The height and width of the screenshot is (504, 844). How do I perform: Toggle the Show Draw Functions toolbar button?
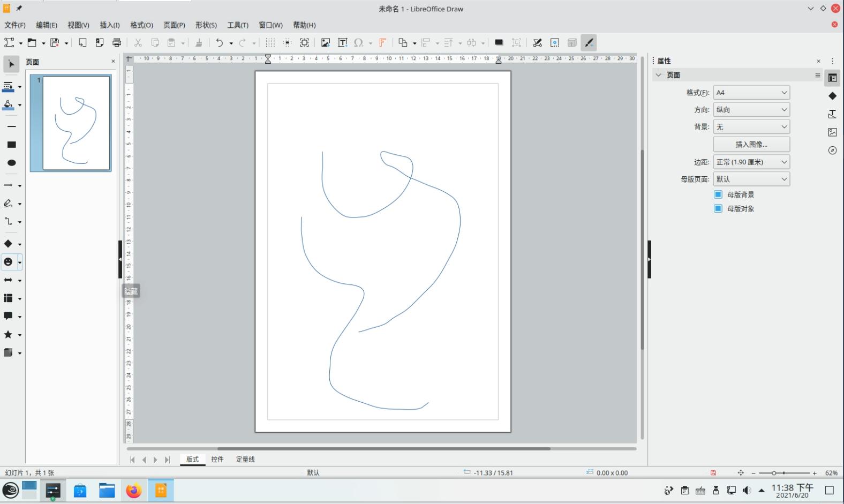(x=589, y=43)
